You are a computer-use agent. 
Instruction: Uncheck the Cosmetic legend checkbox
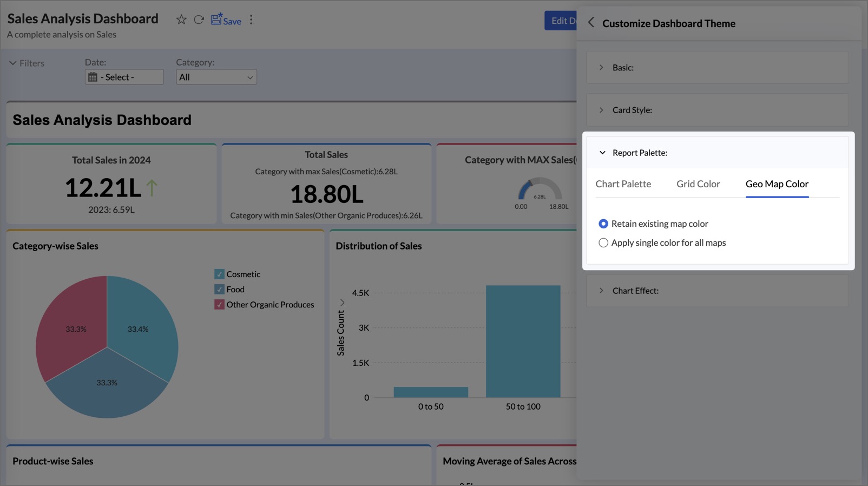219,274
